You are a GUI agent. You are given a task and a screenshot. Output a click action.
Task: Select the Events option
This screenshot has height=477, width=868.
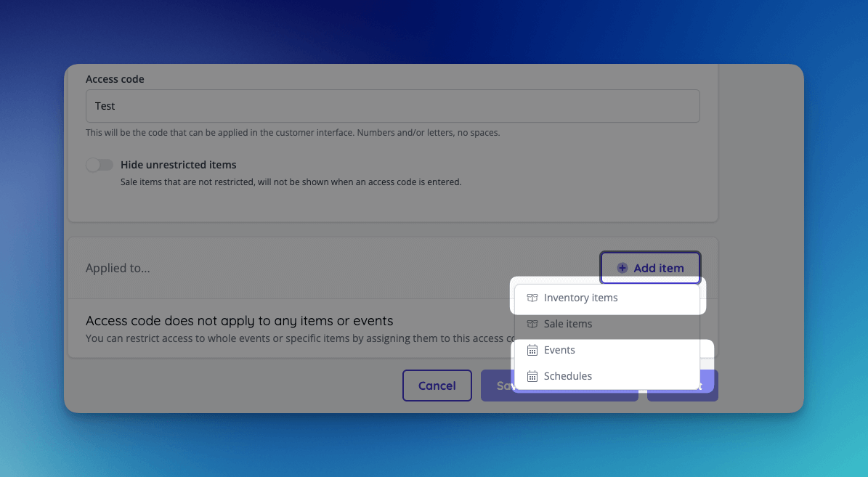point(559,350)
